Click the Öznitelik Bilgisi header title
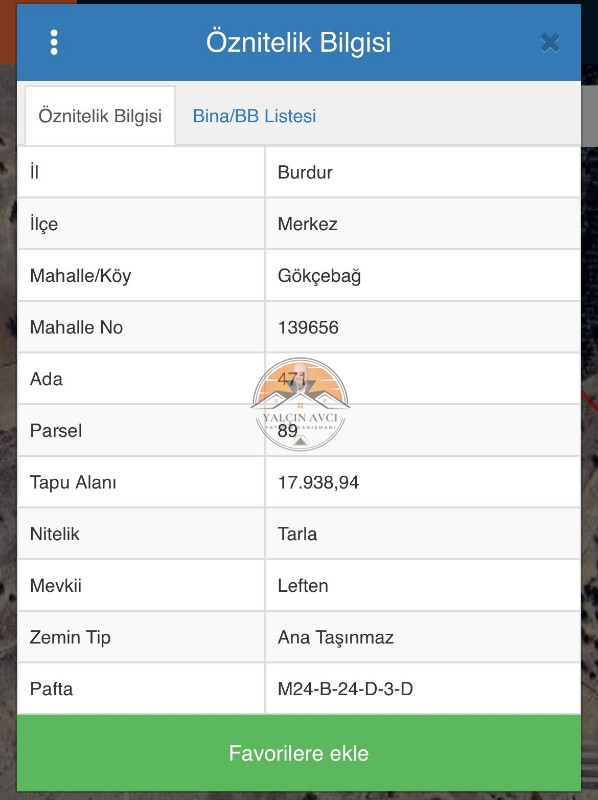The height and width of the screenshot is (800, 598). coord(298,42)
